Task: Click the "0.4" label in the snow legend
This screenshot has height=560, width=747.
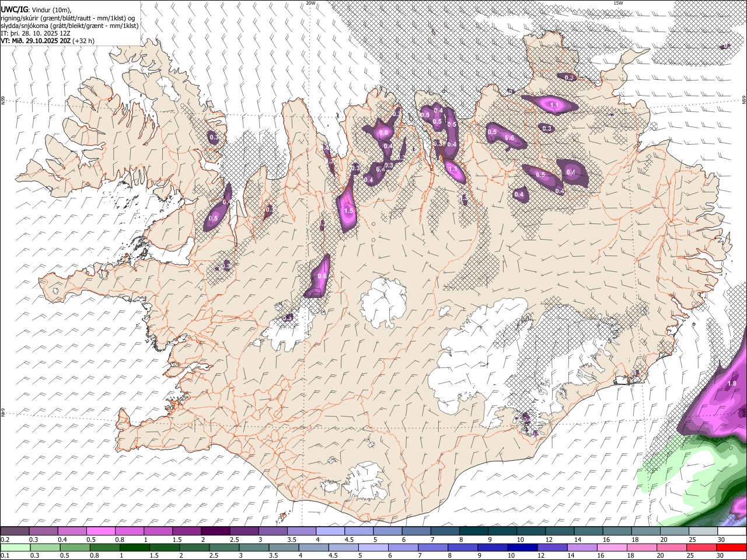Action: (x=62, y=540)
